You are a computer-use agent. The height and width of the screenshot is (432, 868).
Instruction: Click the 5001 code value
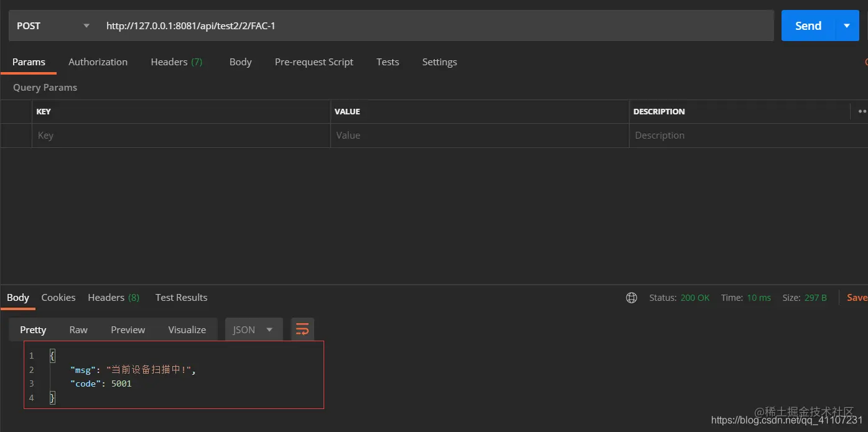point(121,384)
